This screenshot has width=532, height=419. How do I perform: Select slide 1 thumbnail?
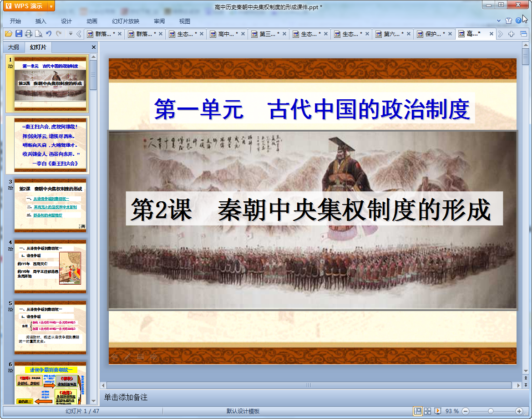pyautogui.click(x=50, y=84)
